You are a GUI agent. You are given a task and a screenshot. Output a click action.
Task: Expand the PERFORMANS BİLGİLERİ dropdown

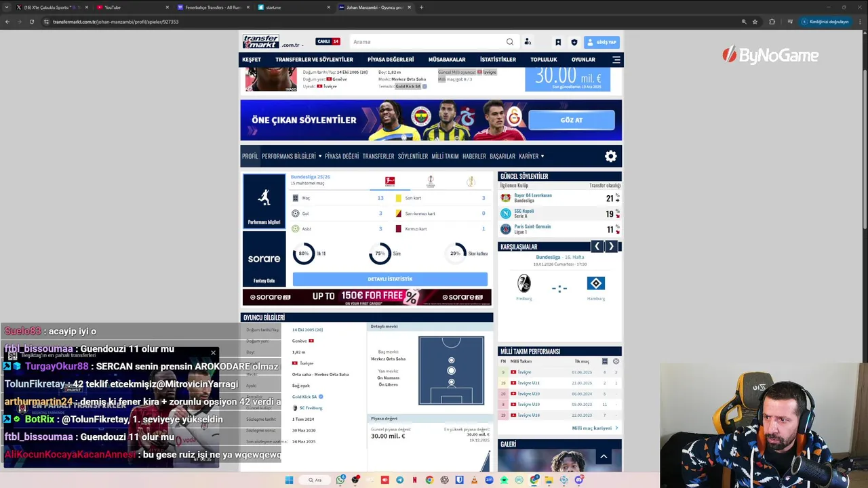292,156
